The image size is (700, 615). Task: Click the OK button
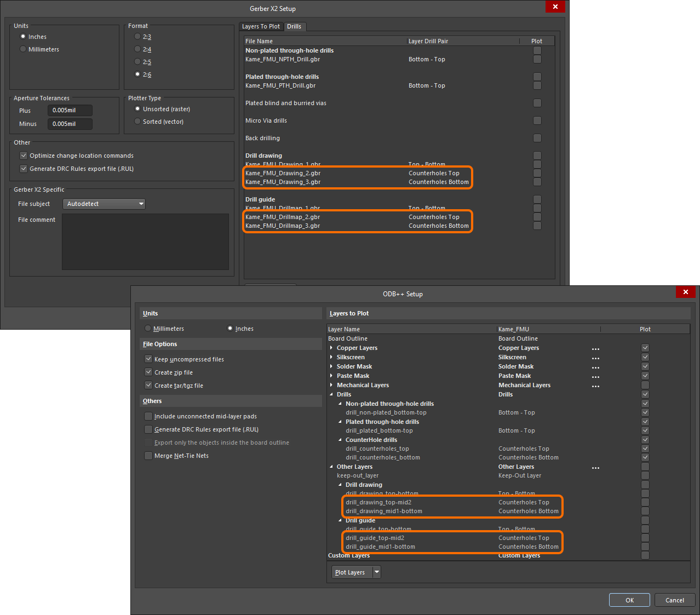[x=629, y=600]
